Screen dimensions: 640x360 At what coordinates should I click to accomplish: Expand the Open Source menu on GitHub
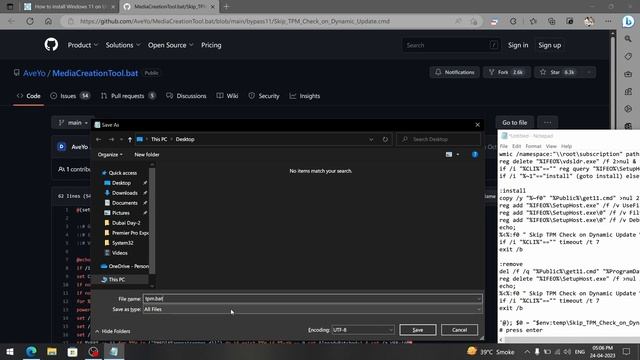170,45
